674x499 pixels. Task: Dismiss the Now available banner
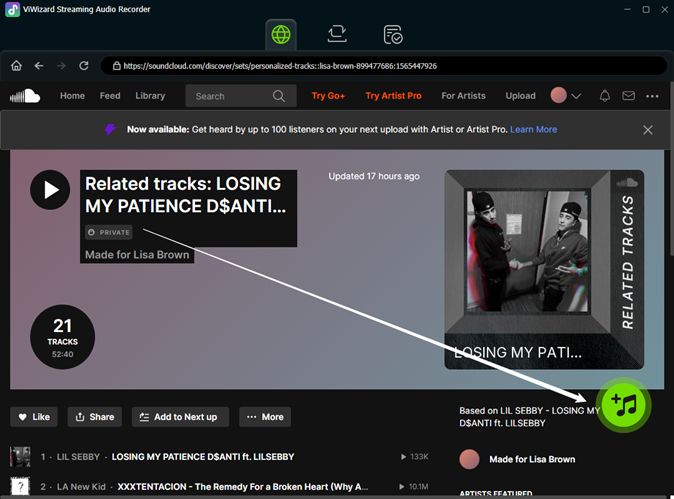pos(648,130)
